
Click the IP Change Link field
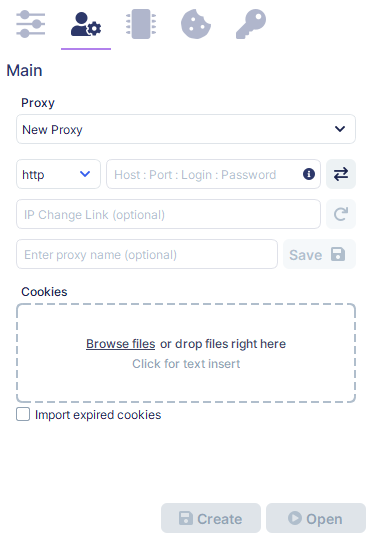[x=168, y=214]
